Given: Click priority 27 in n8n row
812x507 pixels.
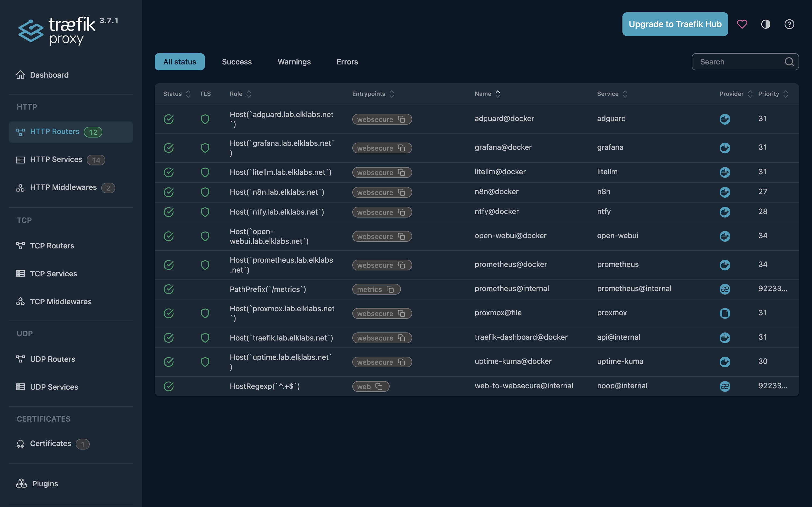Looking at the screenshot, I should (763, 192).
